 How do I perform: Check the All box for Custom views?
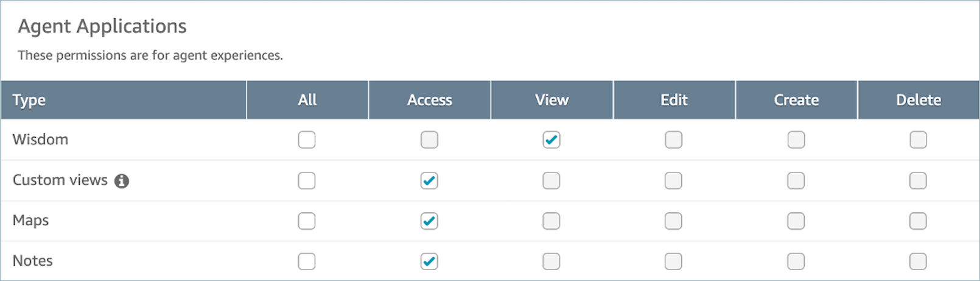307,181
